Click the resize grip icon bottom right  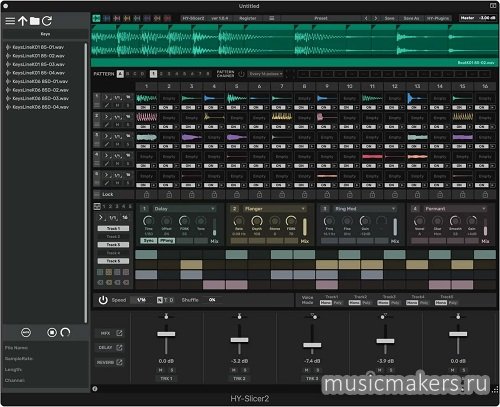pyautogui.click(x=495, y=389)
